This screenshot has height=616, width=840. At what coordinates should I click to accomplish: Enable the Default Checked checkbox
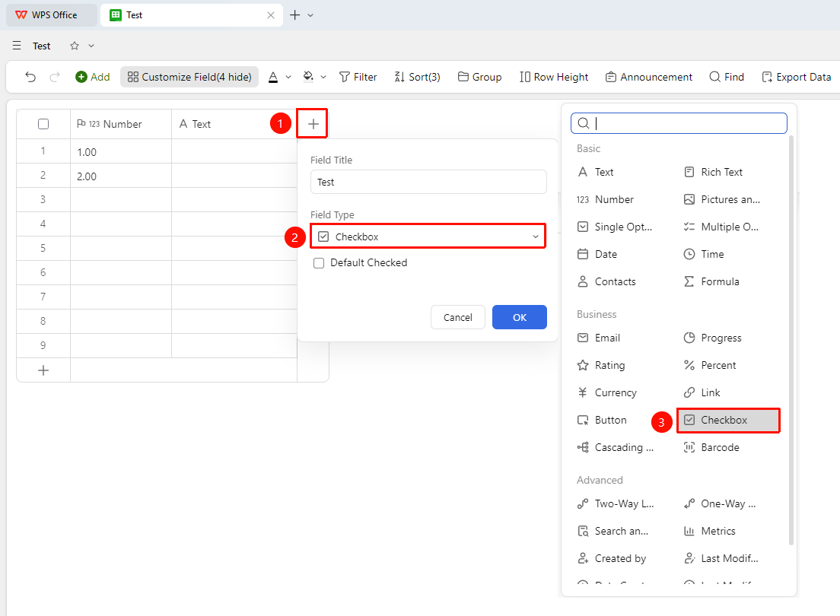(319, 263)
